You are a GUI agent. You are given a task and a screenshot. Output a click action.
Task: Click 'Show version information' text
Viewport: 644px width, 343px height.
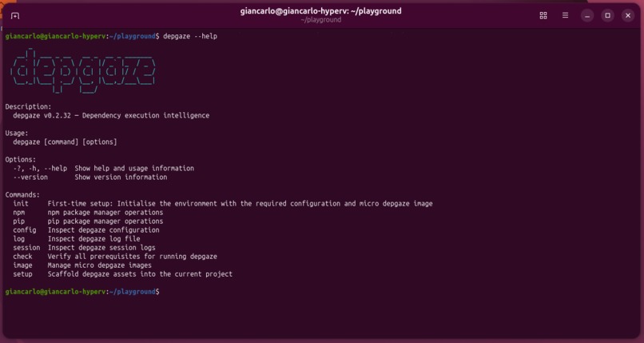[x=121, y=177]
